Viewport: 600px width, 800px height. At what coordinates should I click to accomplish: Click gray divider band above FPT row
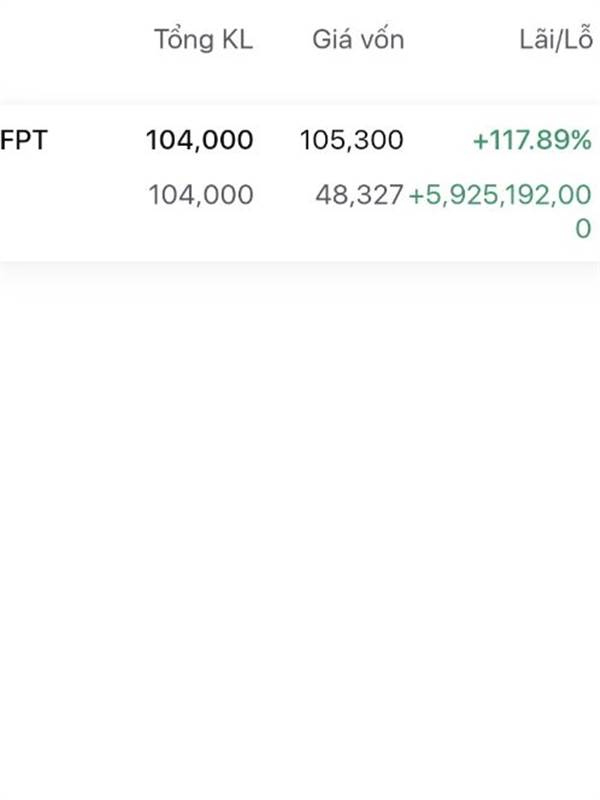click(x=300, y=92)
